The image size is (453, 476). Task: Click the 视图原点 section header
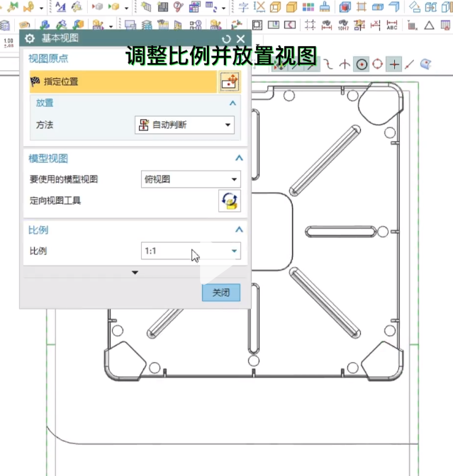click(48, 58)
